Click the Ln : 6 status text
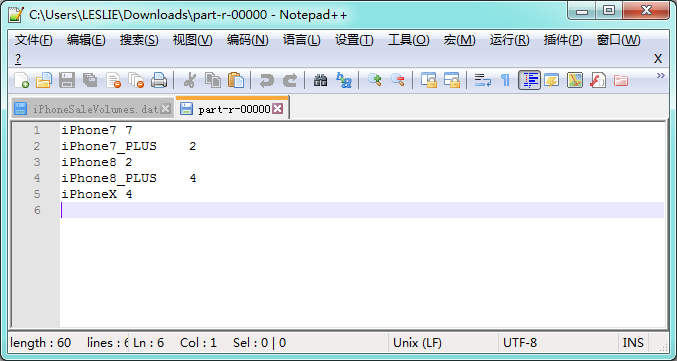Viewport: 677px width, 361px height. (149, 343)
